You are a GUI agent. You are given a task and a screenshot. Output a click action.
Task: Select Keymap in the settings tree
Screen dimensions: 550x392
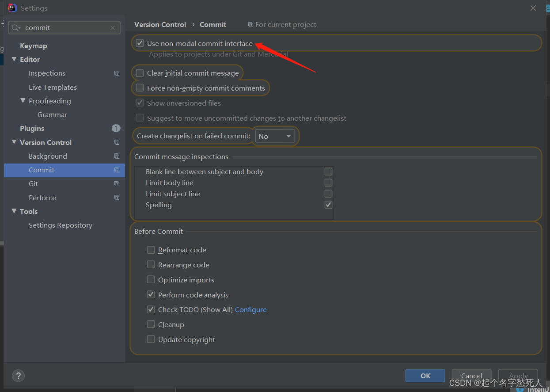pyautogui.click(x=34, y=46)
